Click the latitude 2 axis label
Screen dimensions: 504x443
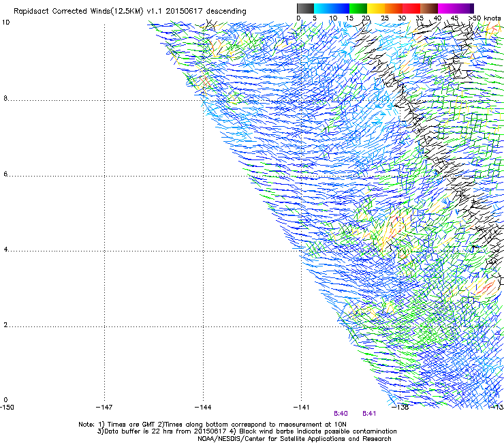click(5, 325)
